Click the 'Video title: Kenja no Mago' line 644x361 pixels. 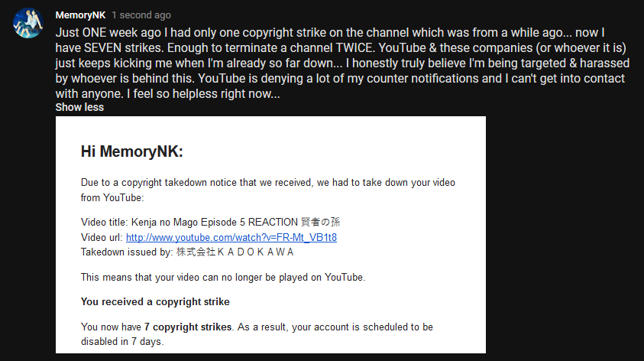pyautogui.click(x=210, y=222)
